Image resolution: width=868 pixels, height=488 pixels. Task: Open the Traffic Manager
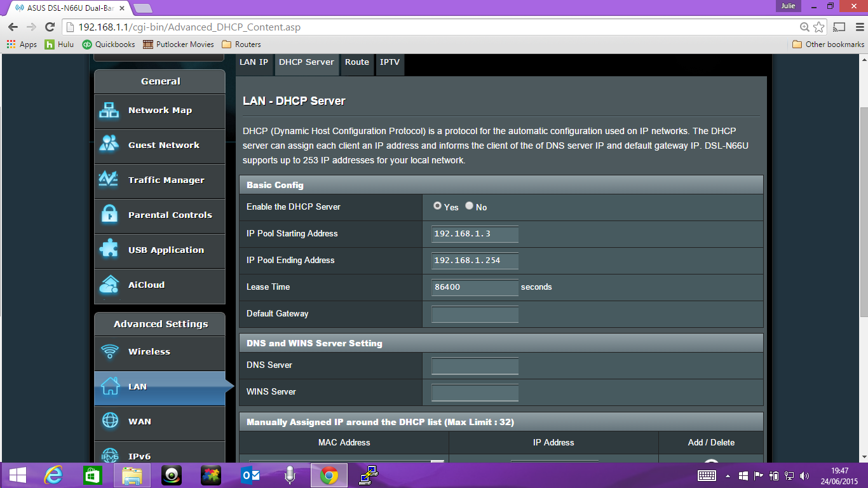159,179
